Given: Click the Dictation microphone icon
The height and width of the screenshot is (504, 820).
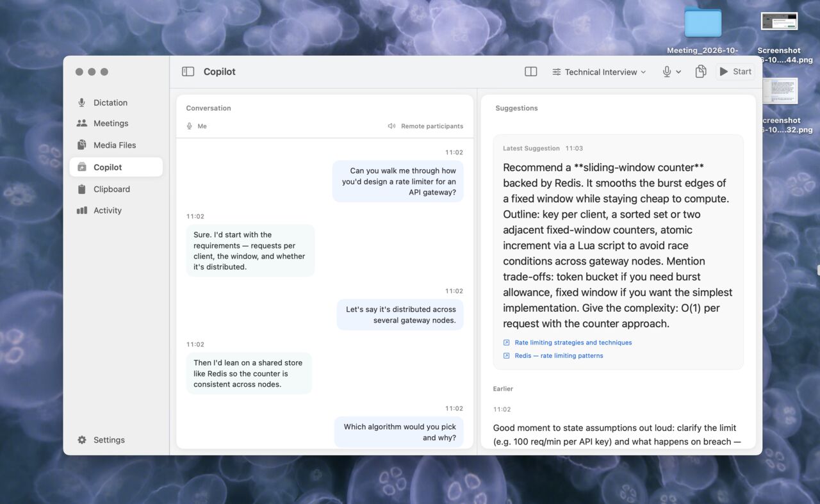Looking at the screenshot, I should [81, 102].
